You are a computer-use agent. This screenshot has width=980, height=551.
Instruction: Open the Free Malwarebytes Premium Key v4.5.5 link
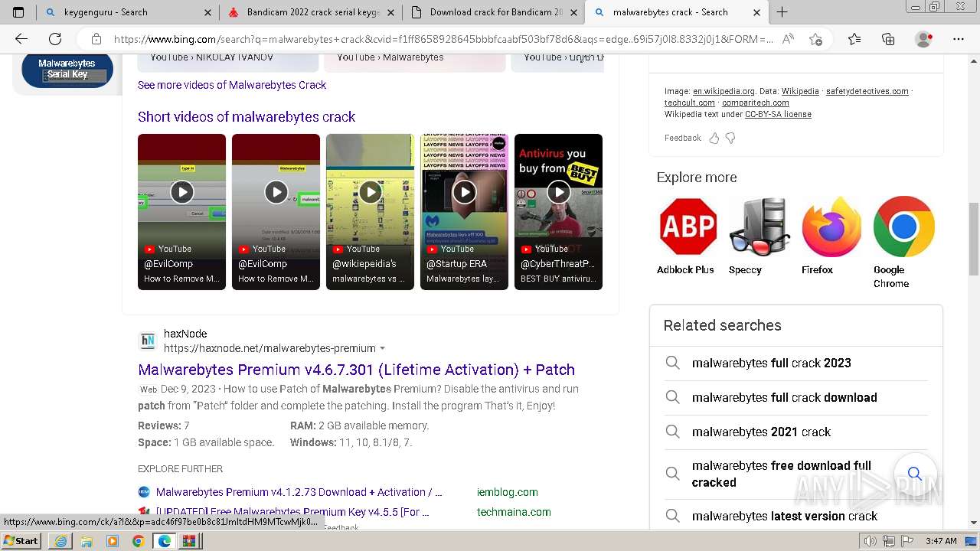[x=292, y=512]
